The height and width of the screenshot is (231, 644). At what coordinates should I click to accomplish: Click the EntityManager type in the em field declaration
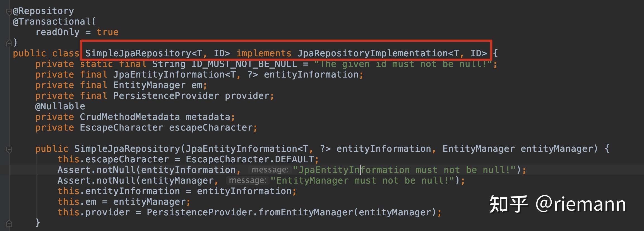tap(149, 85)
